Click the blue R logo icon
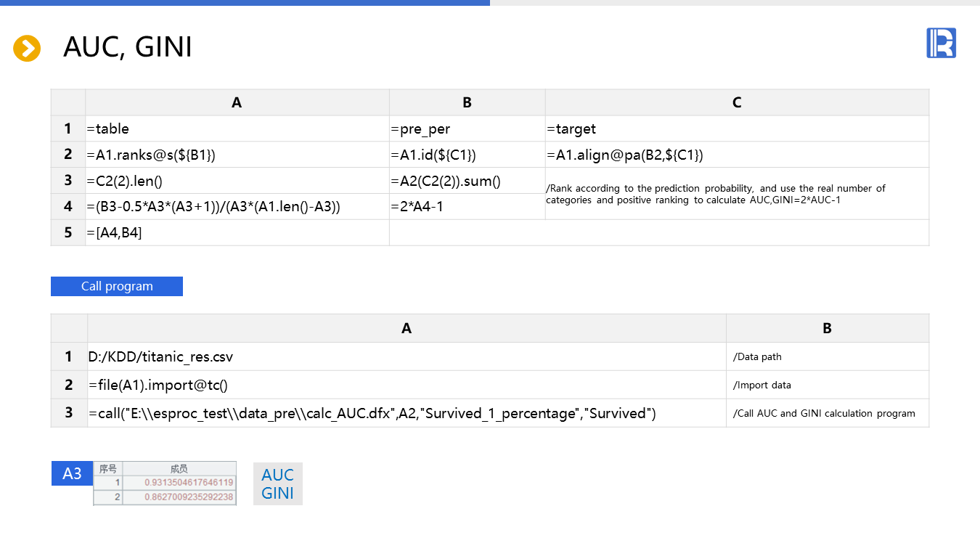This screenshot has height=551, width=980. point(941,43)
